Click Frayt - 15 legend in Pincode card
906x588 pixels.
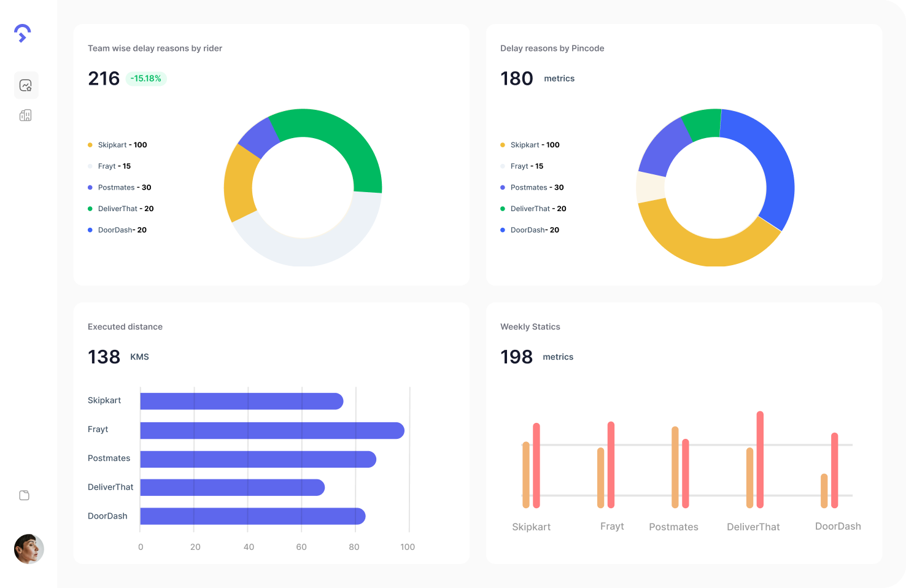(x=527, y=166)
